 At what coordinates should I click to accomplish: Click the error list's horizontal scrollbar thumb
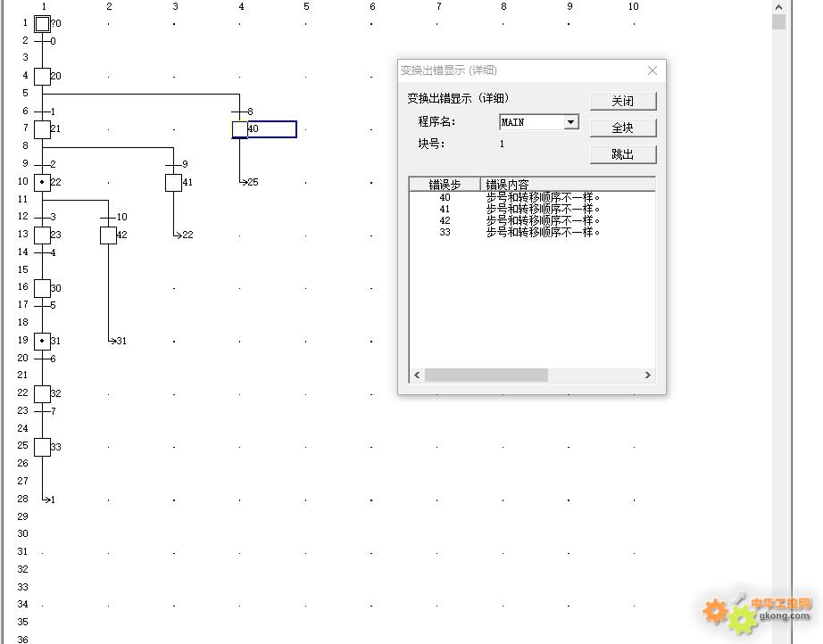coord(486,375)
